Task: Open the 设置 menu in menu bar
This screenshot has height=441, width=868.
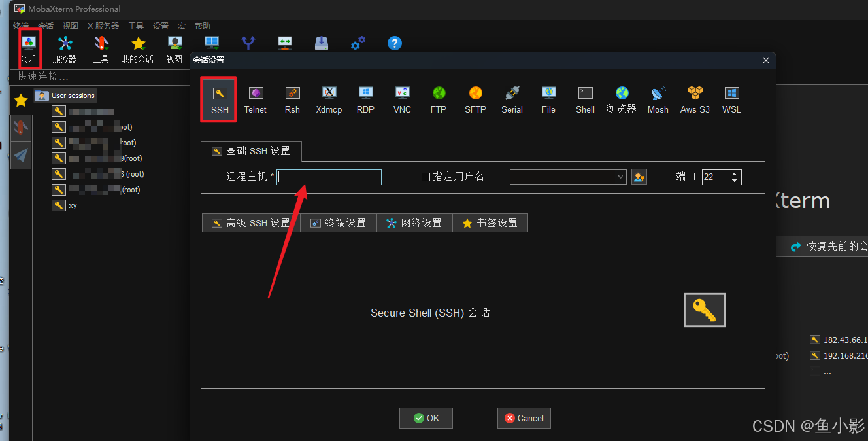Action: (x=161, y=26)
